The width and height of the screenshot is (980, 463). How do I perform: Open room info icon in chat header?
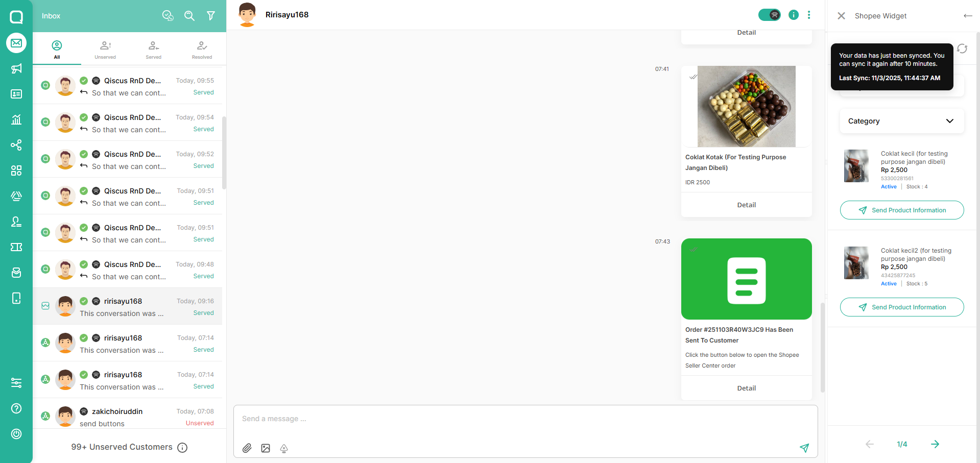tap(794, 15)
